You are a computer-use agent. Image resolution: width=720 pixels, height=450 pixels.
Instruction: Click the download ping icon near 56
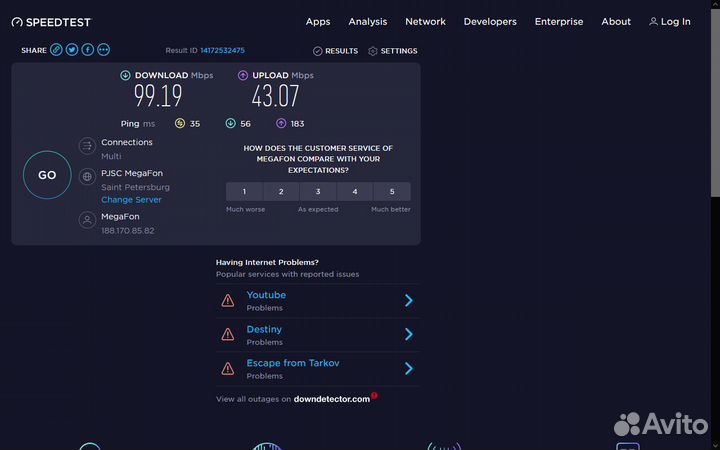(x=231, y=124)
